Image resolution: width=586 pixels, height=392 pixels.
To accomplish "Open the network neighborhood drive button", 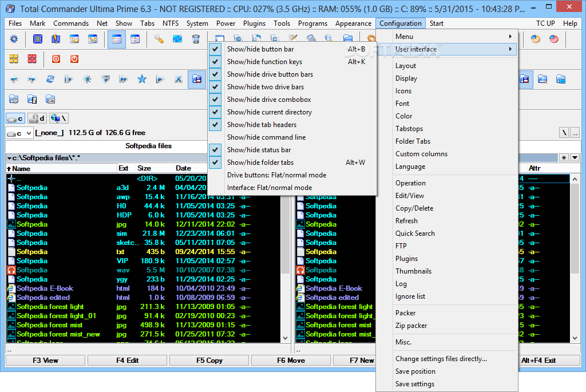I will 59,118.
